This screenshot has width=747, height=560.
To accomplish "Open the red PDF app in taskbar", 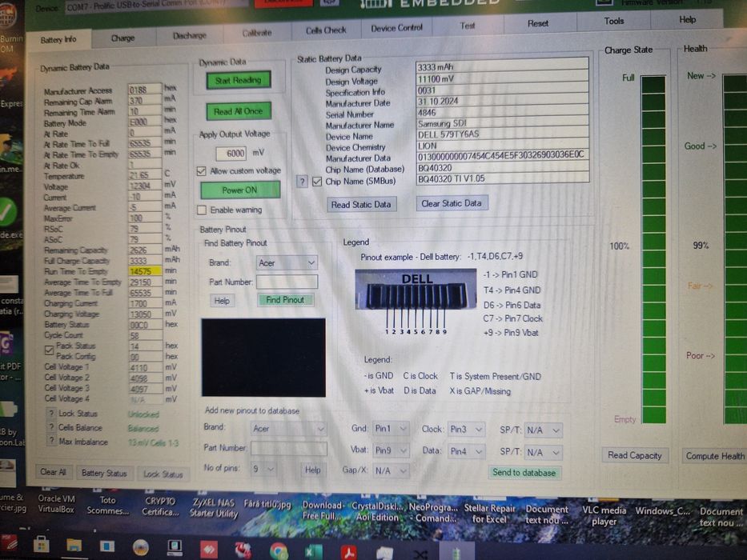I will pyautogui.click(x=9, y=544).
